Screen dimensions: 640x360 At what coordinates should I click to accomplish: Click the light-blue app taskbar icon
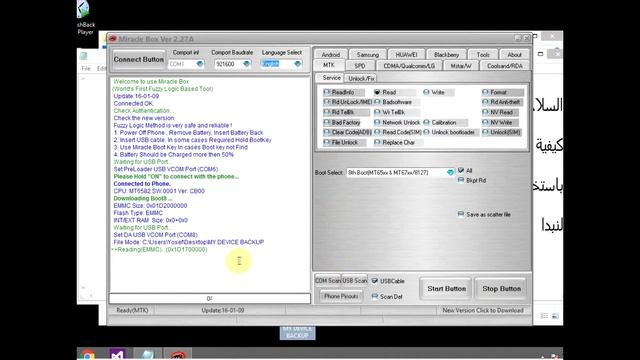click(x=147, y=354)
